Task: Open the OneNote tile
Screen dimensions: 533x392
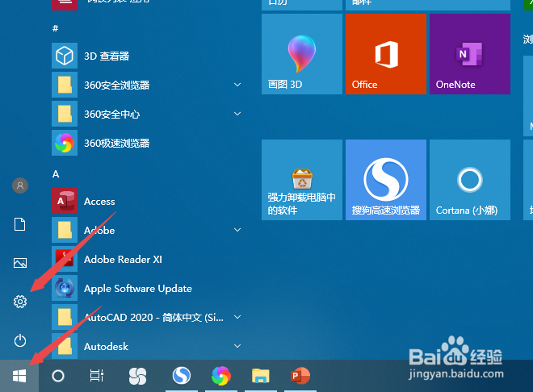Action: (470, 54)
